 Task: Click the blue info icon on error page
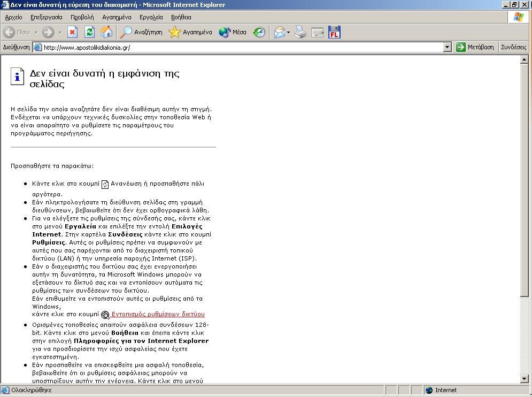coord(17,76)
